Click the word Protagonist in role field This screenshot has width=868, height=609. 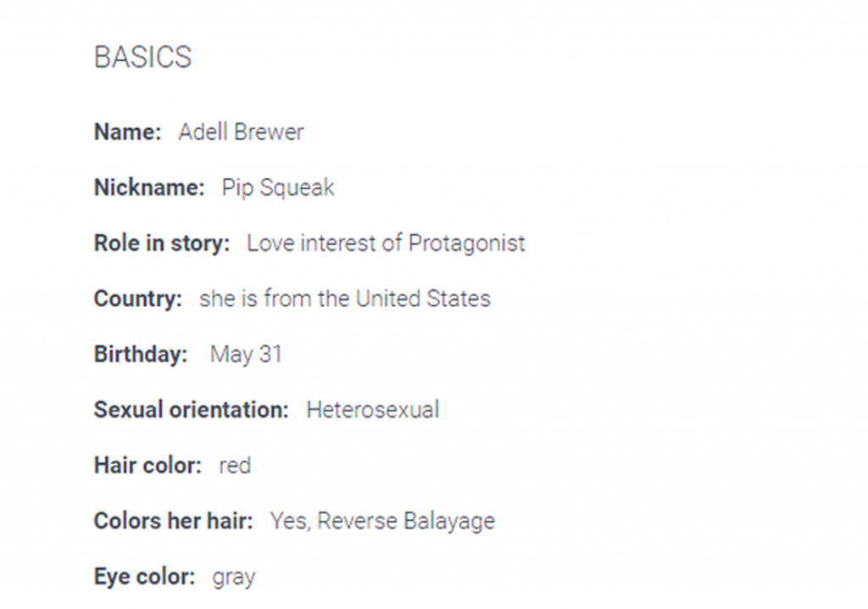tap(467, 243)
